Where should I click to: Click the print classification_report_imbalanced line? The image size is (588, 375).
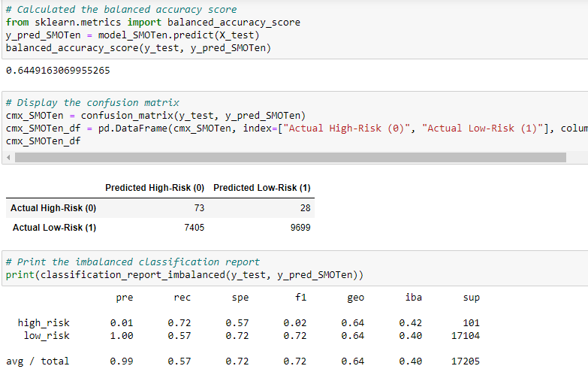(185, 275)
